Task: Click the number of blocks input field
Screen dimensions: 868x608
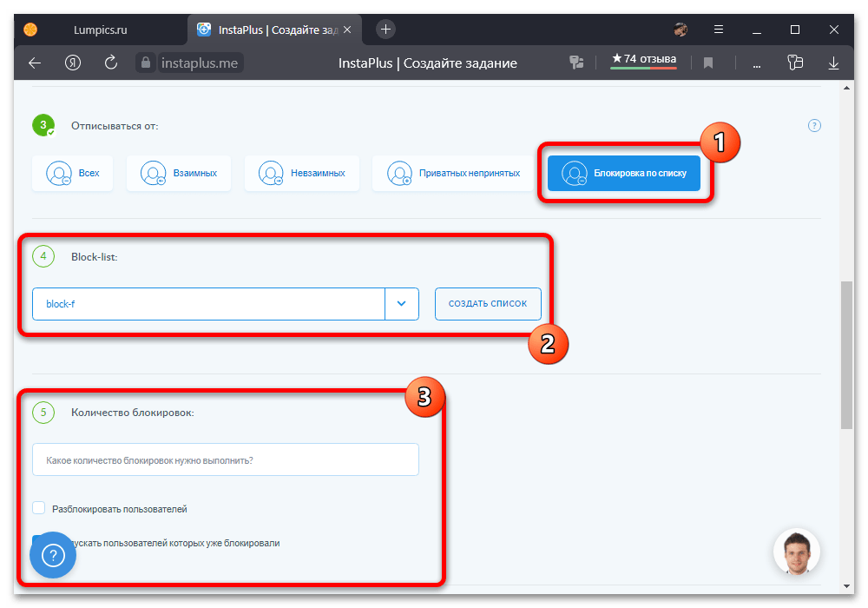Action: click(x=225, y=460)
